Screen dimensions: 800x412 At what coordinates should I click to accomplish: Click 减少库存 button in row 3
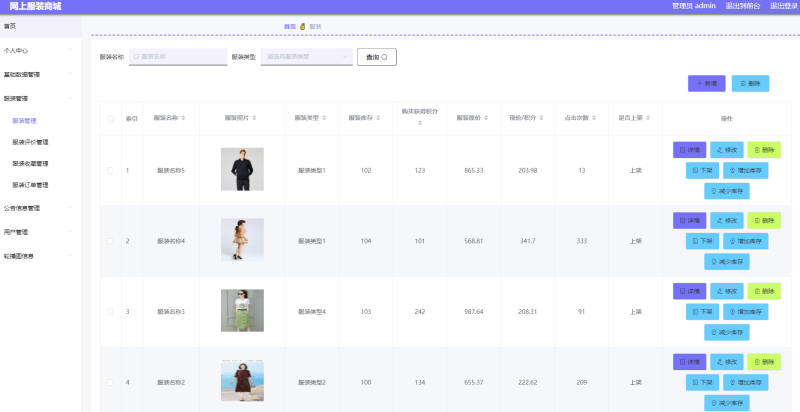coord(727,332)
